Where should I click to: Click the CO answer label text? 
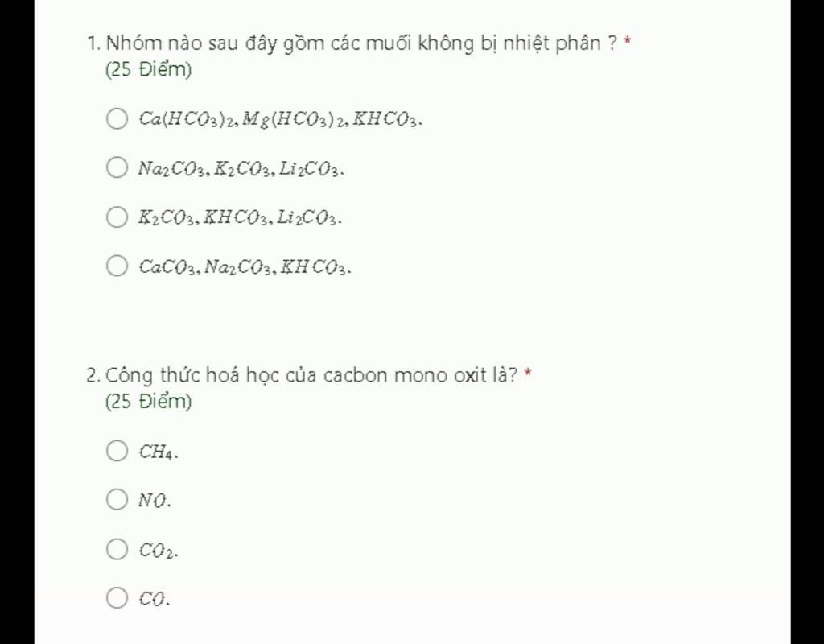154,599
